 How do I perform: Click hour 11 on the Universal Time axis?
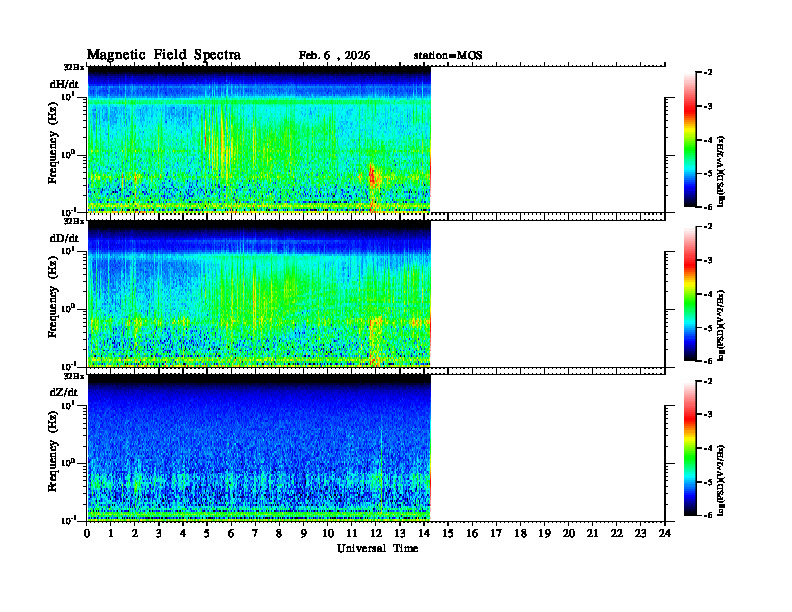tap(352, 534)
